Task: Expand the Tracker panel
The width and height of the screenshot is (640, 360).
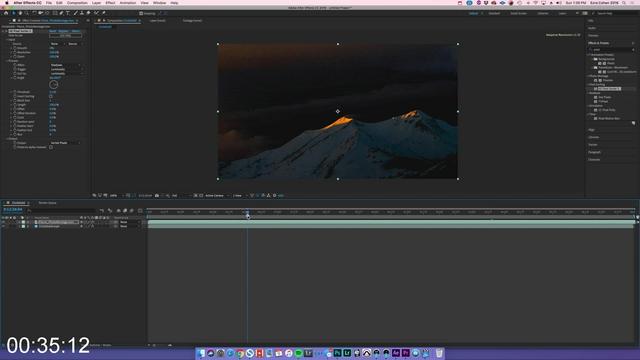Action: tap(593, 144)
